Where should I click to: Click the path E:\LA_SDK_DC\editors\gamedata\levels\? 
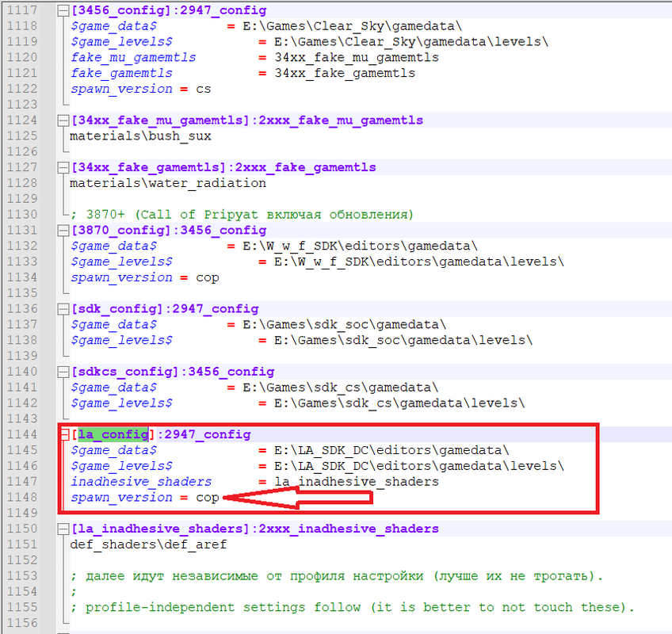click(x=418, y=466)
